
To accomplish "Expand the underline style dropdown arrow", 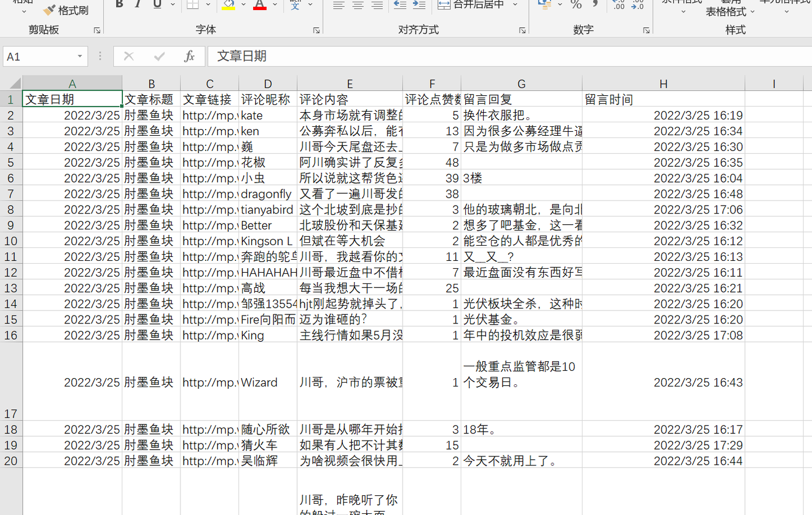I will pos(173,5).
